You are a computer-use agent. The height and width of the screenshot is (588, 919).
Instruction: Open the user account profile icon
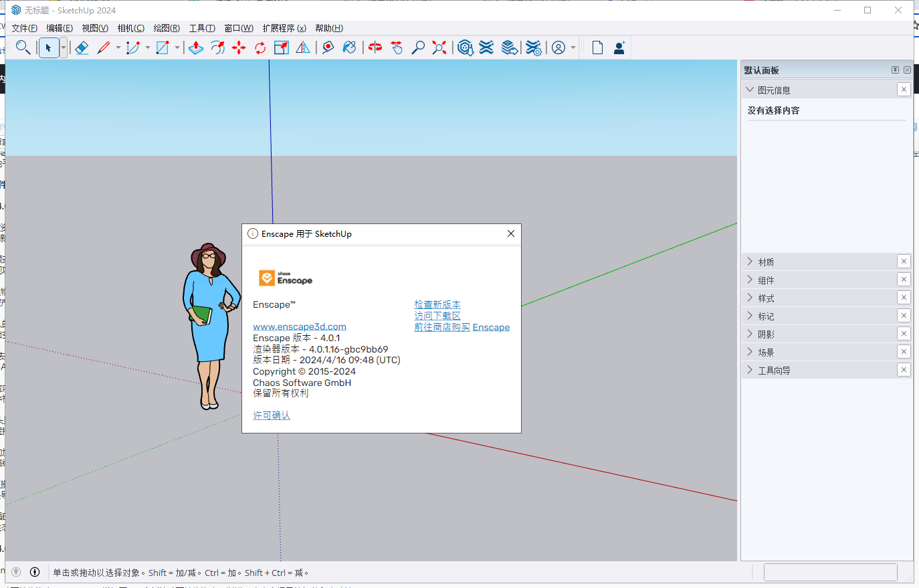coord(558,47)
